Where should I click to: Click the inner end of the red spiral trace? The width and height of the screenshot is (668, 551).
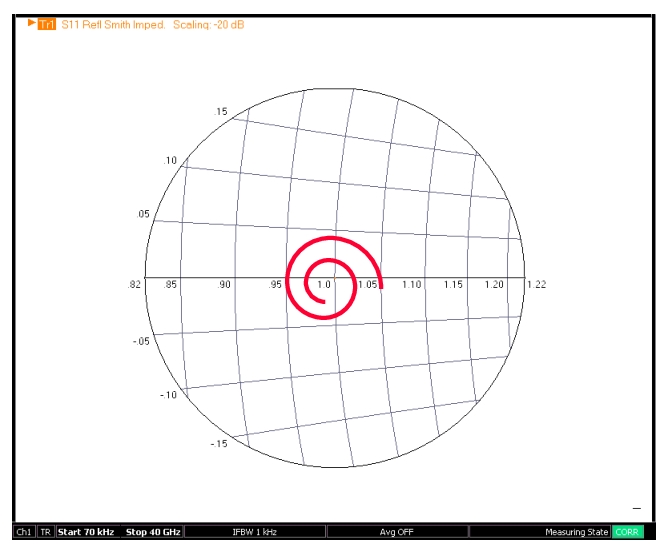tap(323, 302)
